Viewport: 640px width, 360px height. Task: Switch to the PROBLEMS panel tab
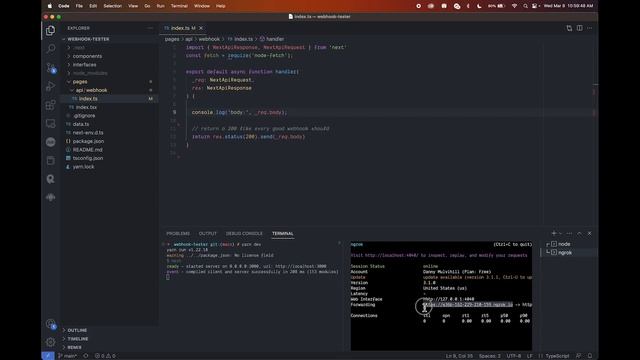(x=178, y=233)
